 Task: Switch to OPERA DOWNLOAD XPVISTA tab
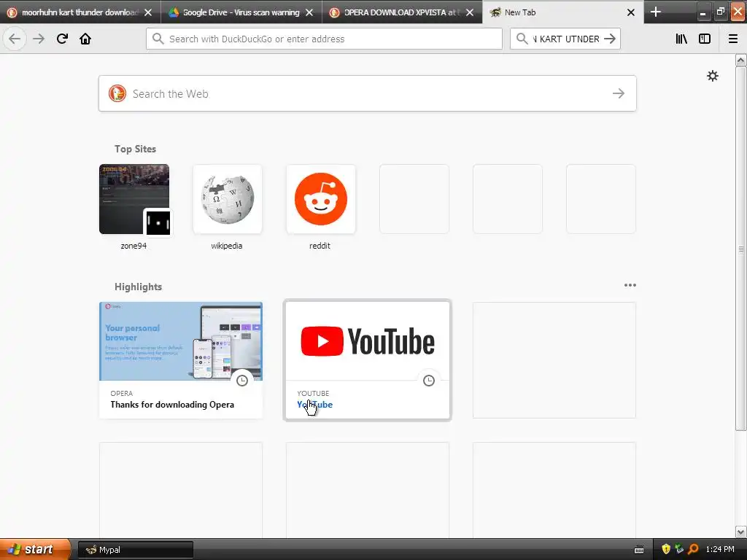[402, 12]
